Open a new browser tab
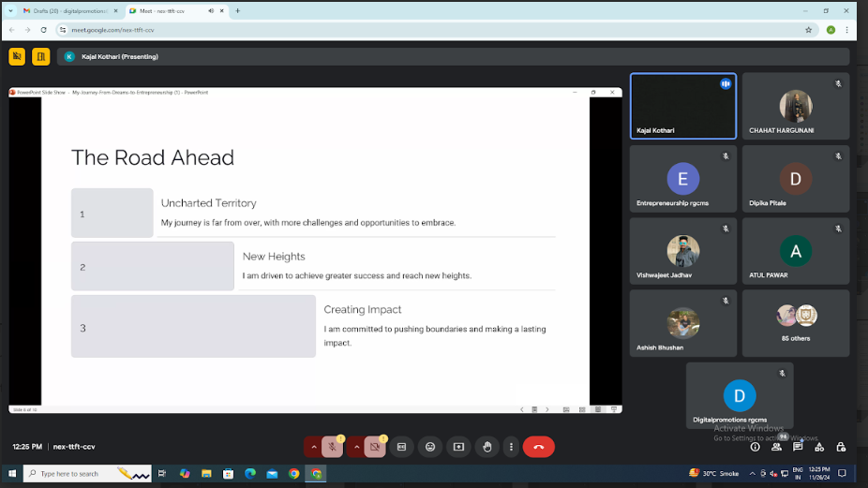868x488 pixels. [x=237, y=10]
